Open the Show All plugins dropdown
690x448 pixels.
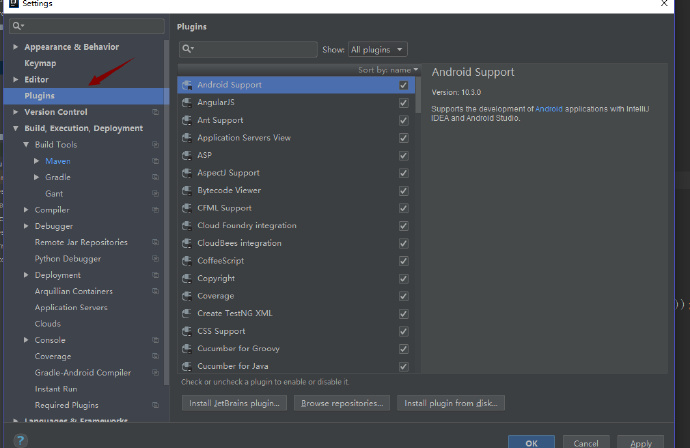[x=378, y=49]
